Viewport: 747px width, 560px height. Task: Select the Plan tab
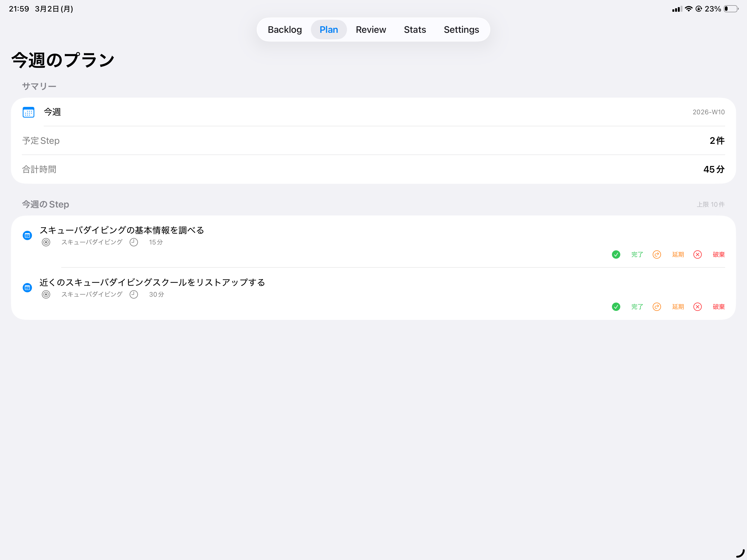point(329,30)
